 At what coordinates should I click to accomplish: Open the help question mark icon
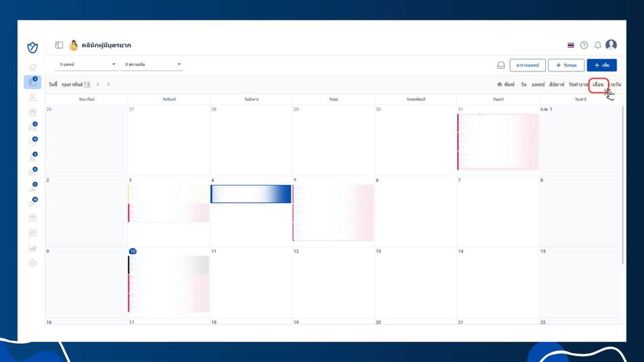click(x=584, y=46)
